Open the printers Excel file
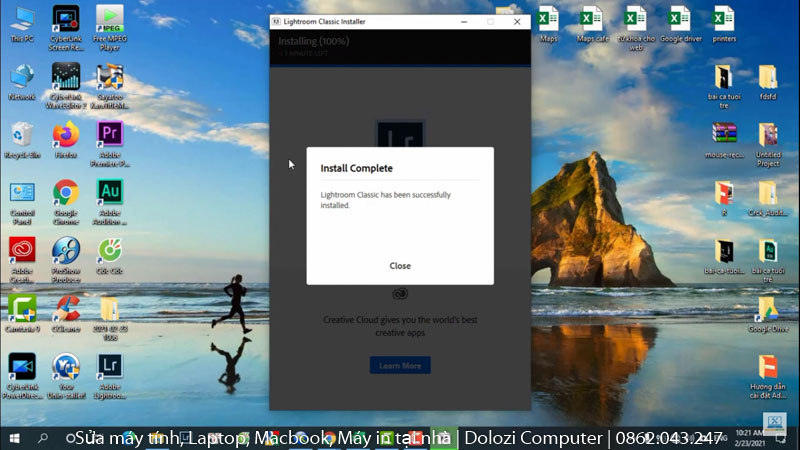 pyautogui.click(x=724, y=19)
